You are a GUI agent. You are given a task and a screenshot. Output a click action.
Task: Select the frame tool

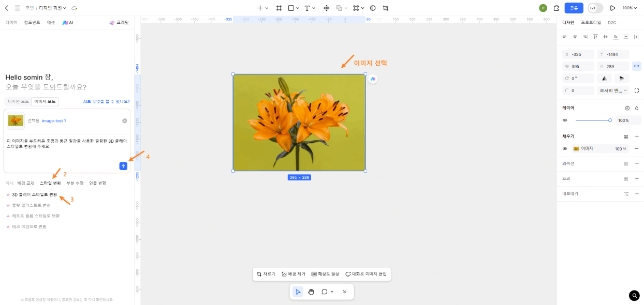[279, 8]
